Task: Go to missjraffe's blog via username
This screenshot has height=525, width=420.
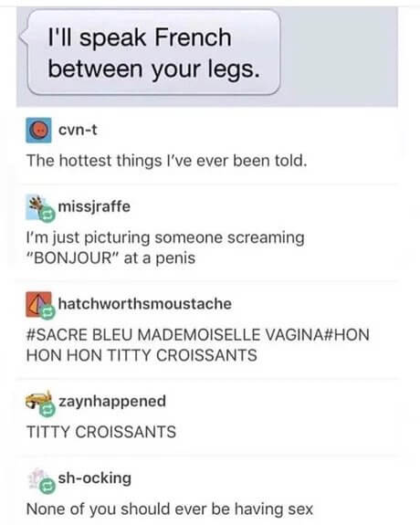Action: pos(94,206)
